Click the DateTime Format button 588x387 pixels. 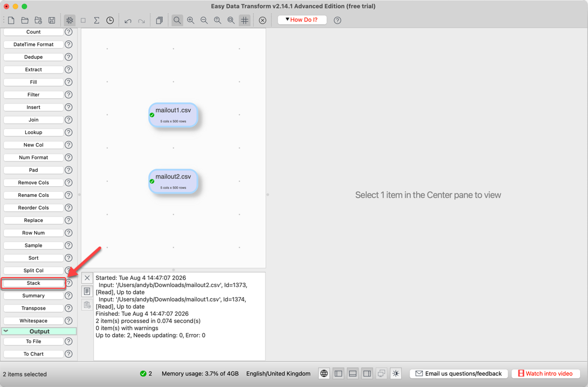33,44
